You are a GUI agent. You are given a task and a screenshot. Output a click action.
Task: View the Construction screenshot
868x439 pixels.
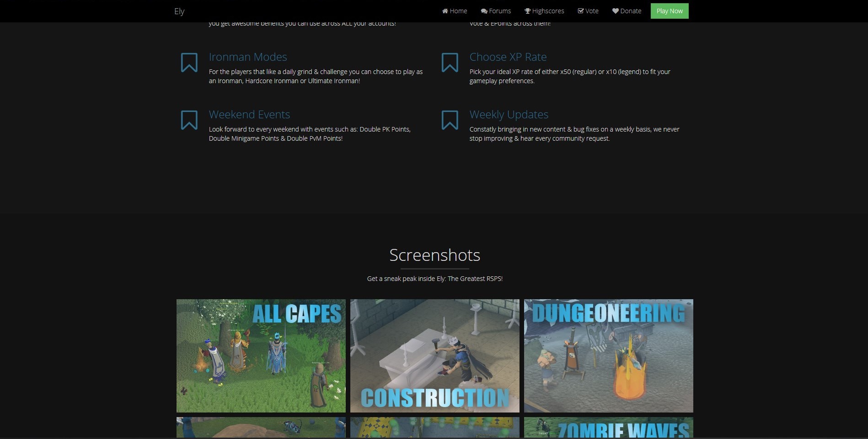click(x=434, y=355)
